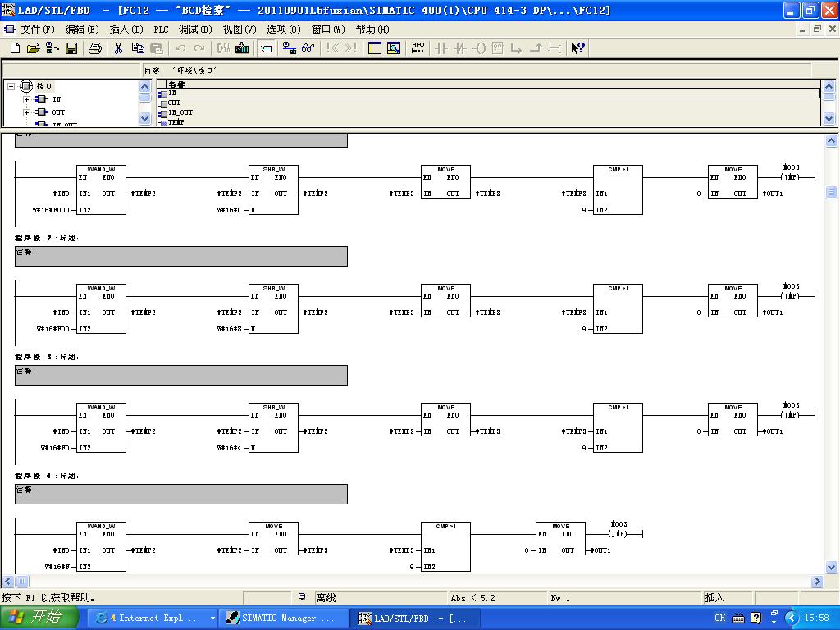Toggle the Details view toolbar icon
840x630 pixels.
click(x=394, y=48)
